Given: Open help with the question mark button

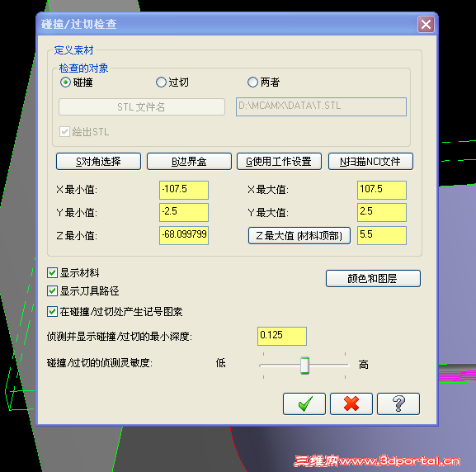Looking at the screenshot, I should point(398,404).
